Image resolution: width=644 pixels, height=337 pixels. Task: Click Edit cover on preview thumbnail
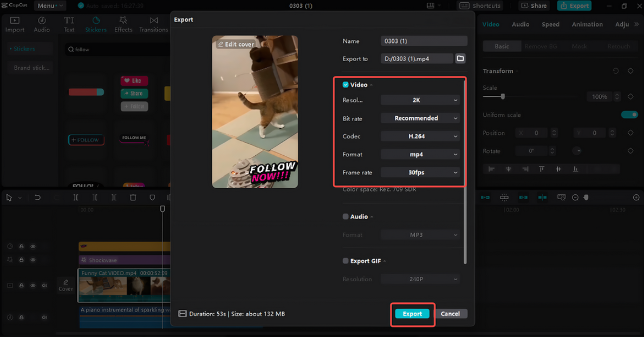click(x=236, y=44)
